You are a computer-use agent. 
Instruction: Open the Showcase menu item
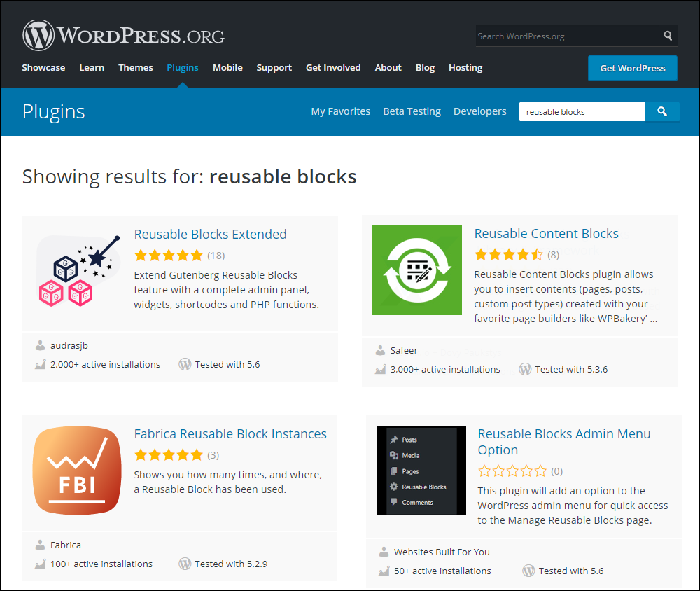[43, 67]
